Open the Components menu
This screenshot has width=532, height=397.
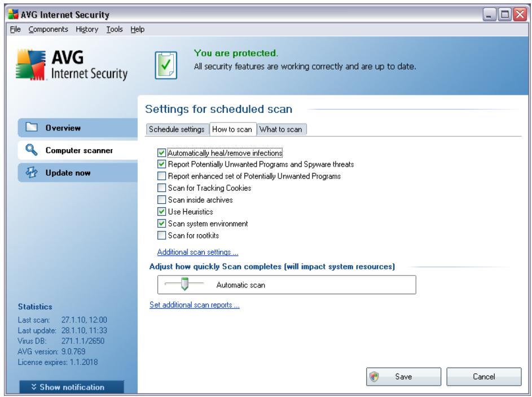tap(48, 29)
